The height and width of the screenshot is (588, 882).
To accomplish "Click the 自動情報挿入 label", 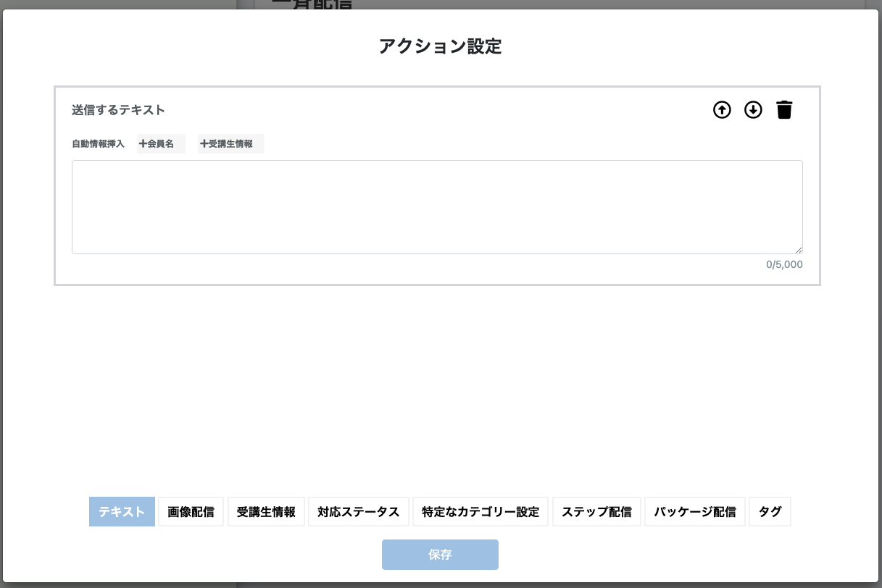I will click(x=98, y=144).
